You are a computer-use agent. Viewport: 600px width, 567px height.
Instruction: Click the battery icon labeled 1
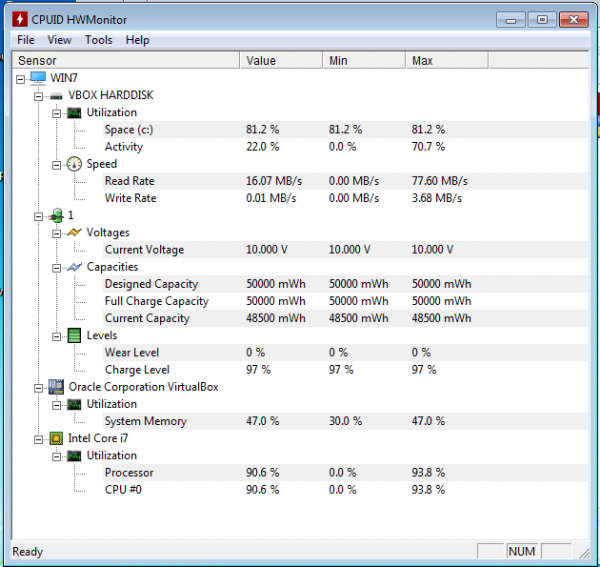tap(56, 216)
